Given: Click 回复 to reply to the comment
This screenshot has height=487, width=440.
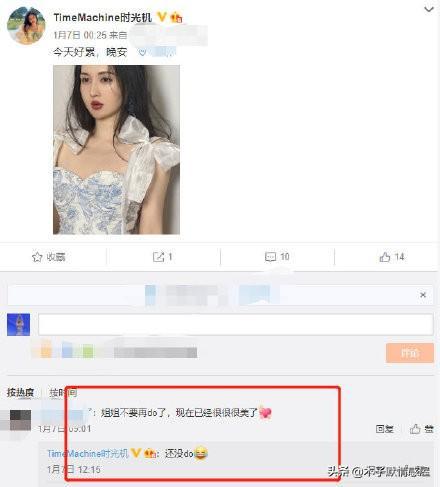Looking at the screenshot, I should pyautogui.click(x=385, y=429).
